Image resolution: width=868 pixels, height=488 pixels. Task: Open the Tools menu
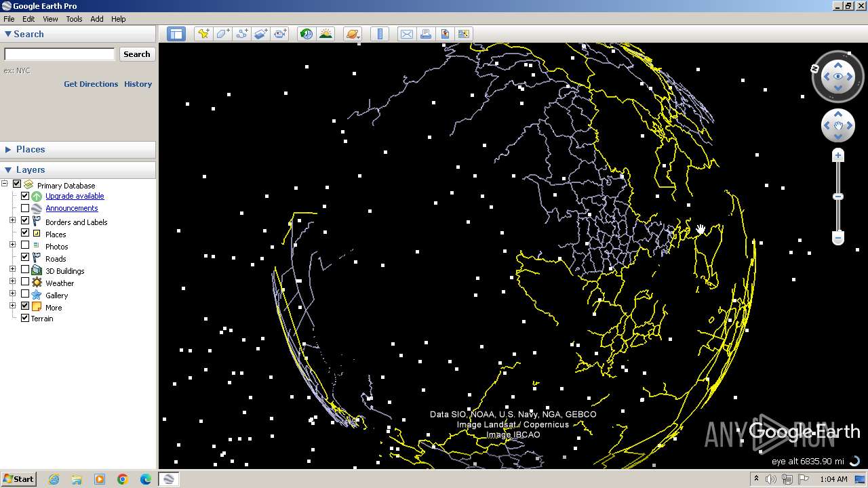coord(74,19)
